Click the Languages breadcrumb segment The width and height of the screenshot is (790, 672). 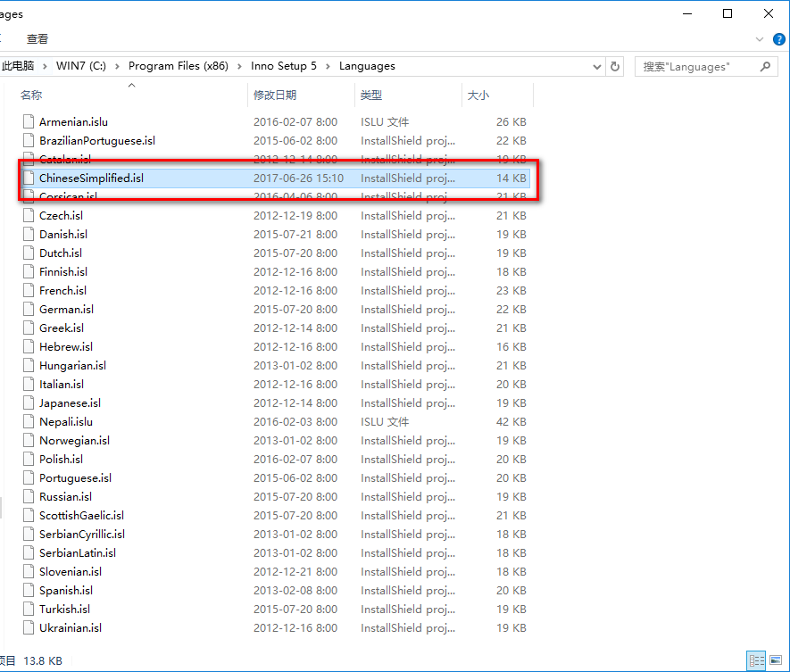(x=367, y=66)
